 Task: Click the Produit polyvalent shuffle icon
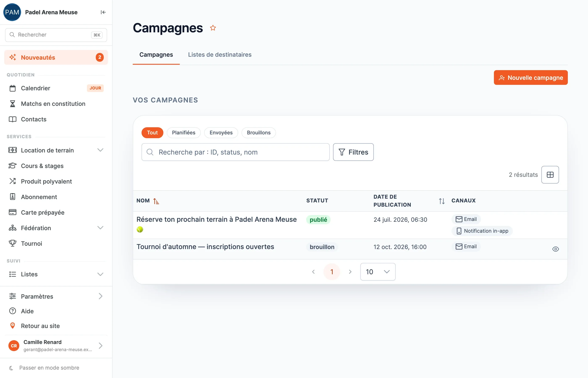point(13,181)
